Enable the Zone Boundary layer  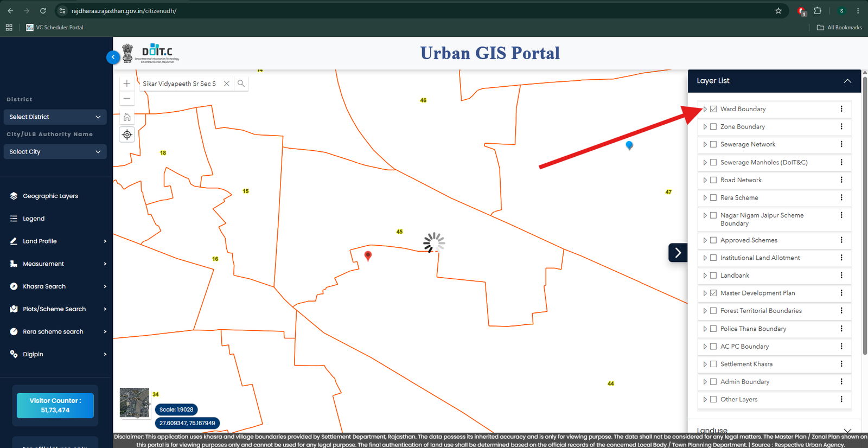point(713,127)
